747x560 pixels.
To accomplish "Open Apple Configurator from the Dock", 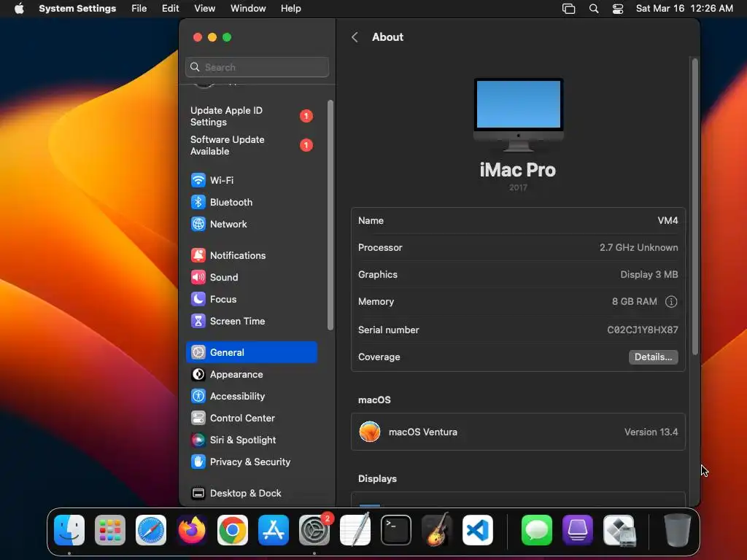I will pyautogui.click(x=578, y=530).
